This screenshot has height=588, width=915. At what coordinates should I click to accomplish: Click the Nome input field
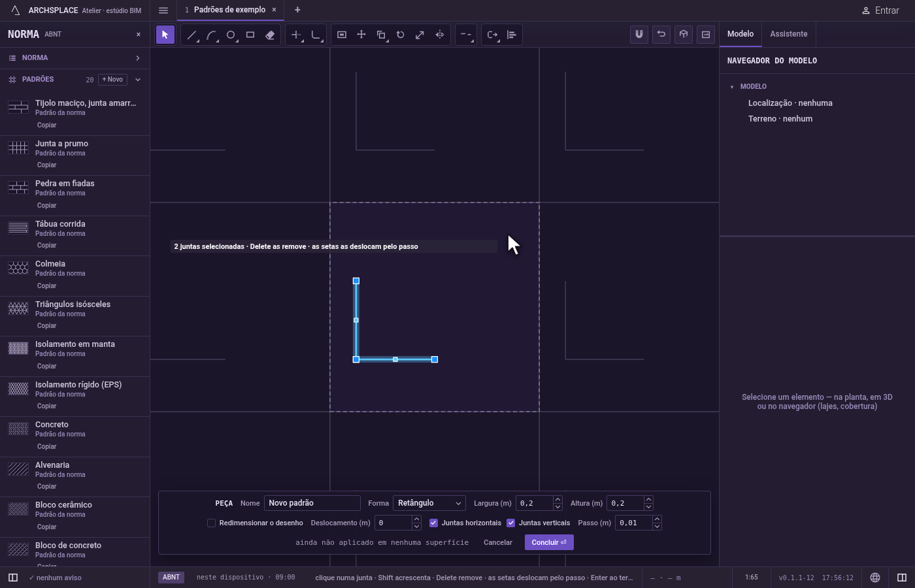coord(312,503)
